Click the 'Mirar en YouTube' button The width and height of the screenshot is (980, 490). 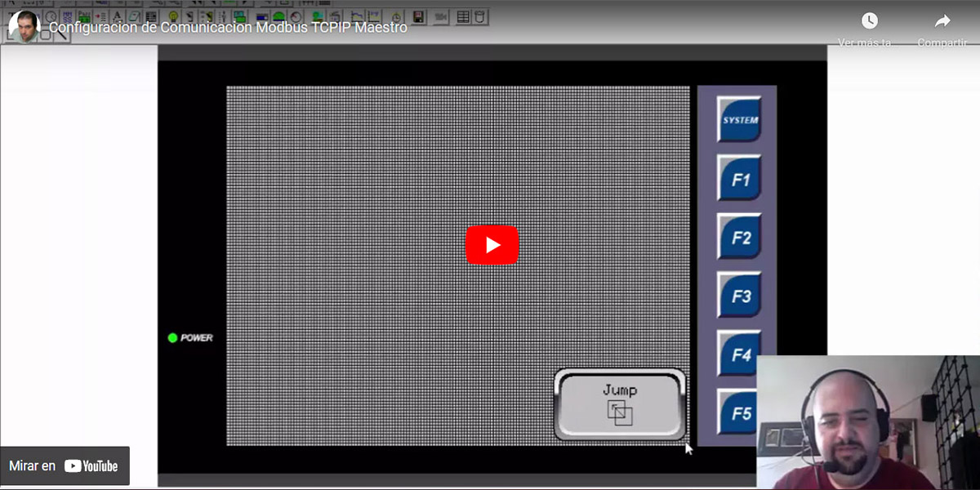(x=65, y=465)
